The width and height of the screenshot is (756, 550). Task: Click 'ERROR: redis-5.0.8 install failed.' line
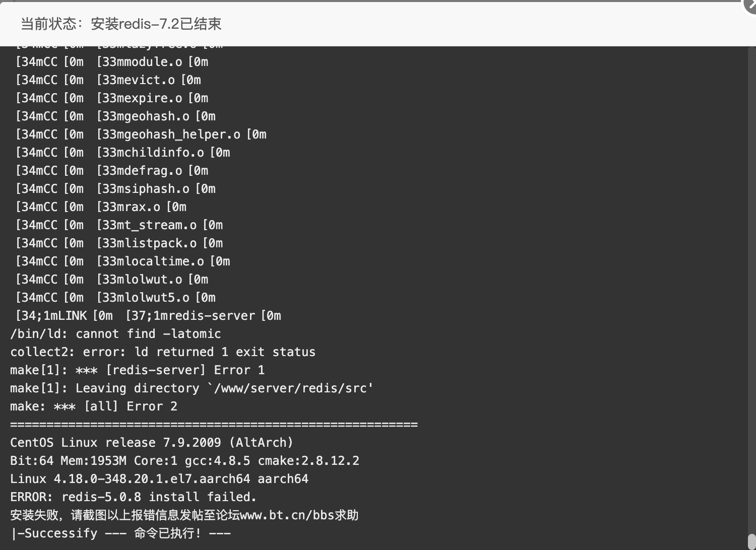click(x=134, y=497)
